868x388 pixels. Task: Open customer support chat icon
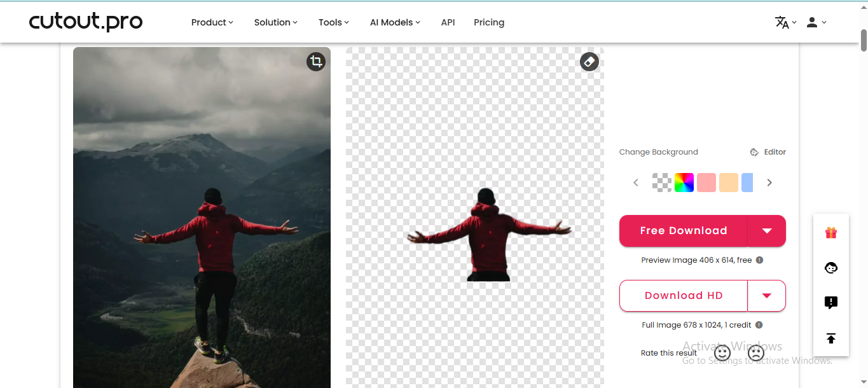click(x=830, y=268)
